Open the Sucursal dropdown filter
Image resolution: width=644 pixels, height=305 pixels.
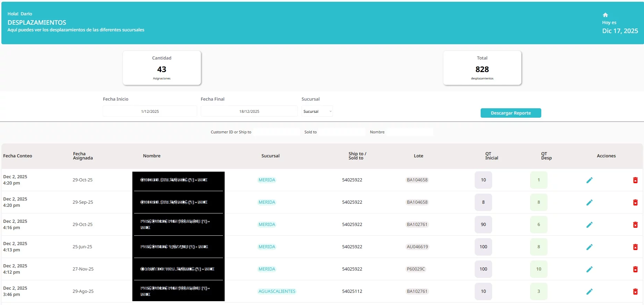(317, 111)
